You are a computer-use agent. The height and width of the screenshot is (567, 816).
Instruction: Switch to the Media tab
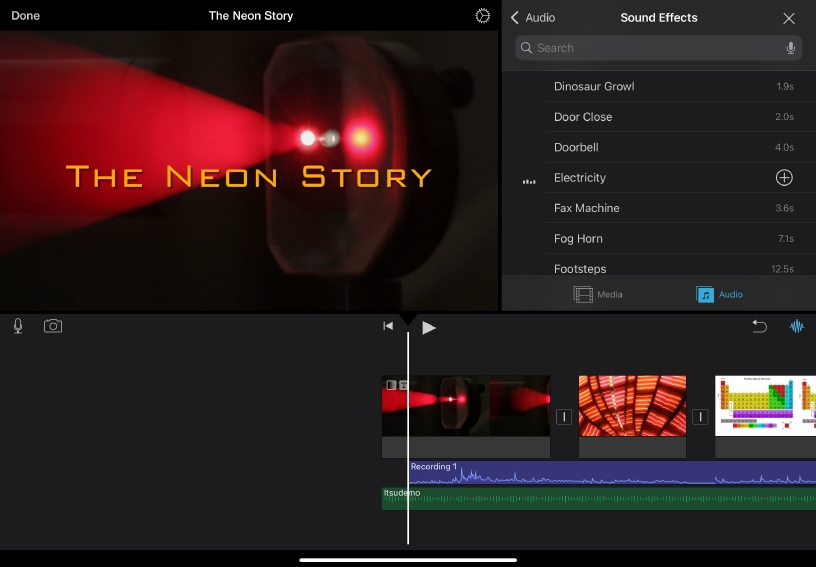(x=598, y=294)
